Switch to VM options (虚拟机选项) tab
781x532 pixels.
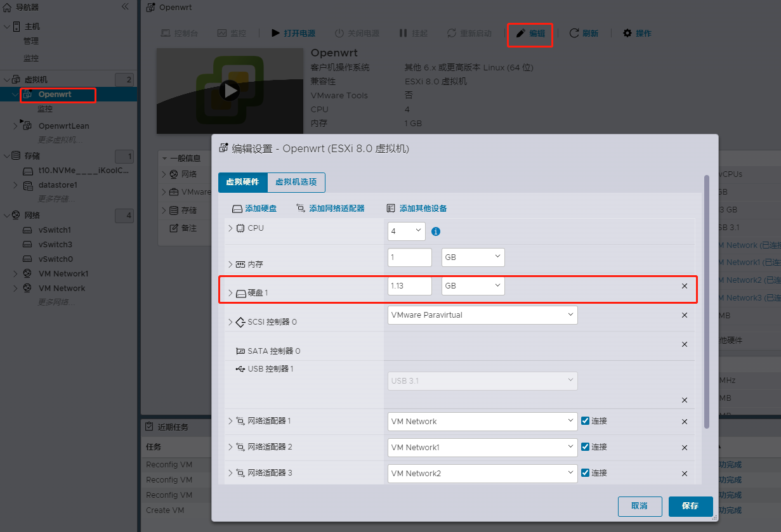point(296,182)
